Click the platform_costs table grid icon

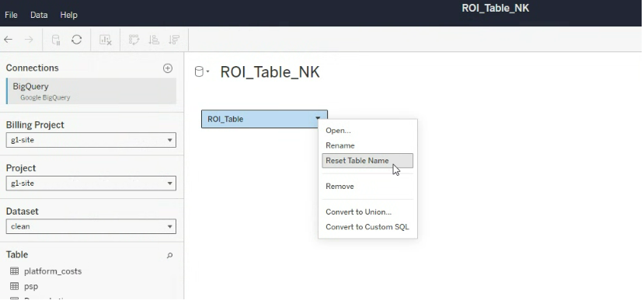(15, 271)
